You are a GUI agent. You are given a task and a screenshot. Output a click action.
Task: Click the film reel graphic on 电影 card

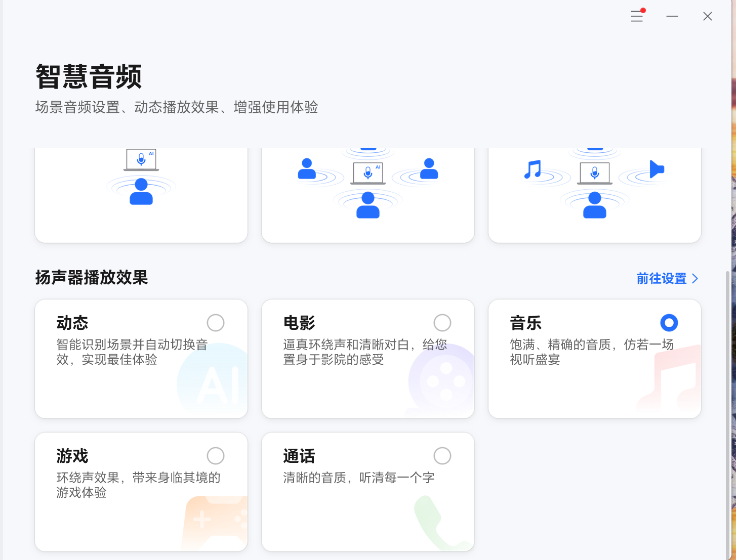pos(441,380)
